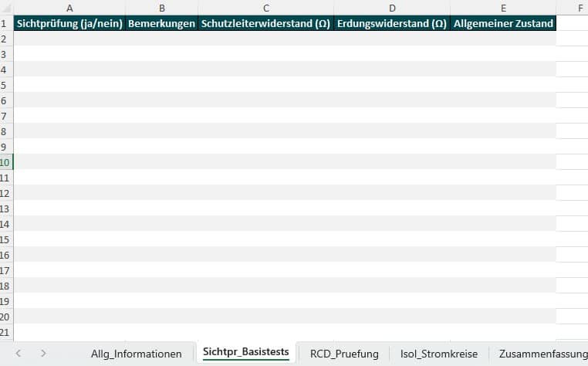Screen dimensions: 588x366
Task: Click the Bemerkungen header cell
Action: click(x=161, y=24)
